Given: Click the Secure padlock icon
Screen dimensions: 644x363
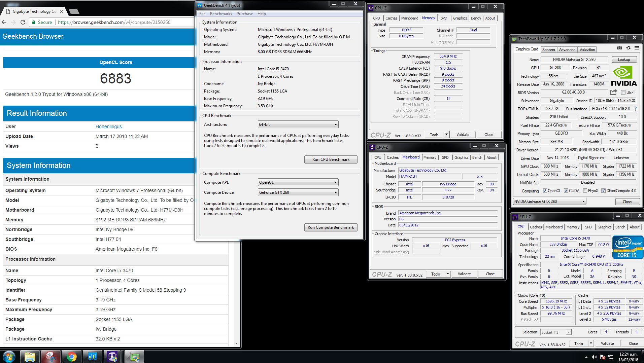Looking at the screenshot, I should 34,22.
